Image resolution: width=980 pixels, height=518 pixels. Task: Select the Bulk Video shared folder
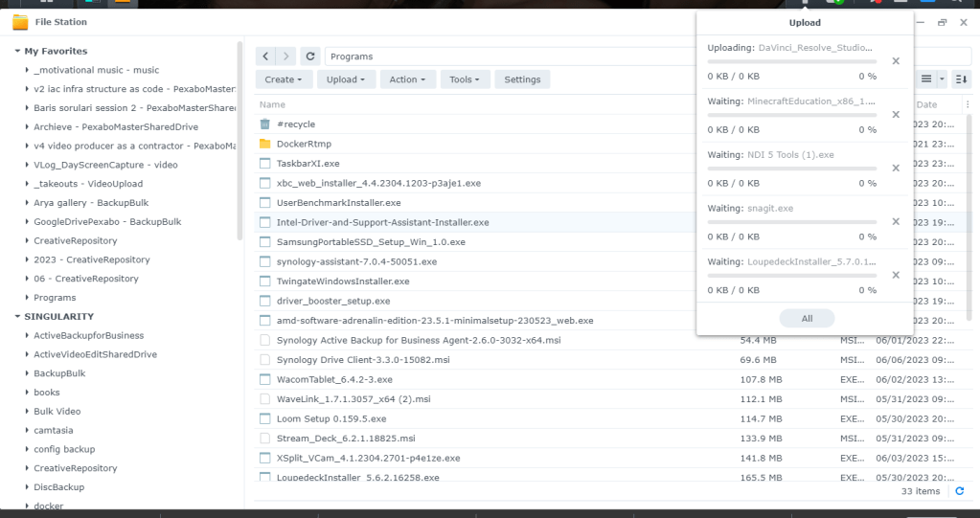click(57, 411)
